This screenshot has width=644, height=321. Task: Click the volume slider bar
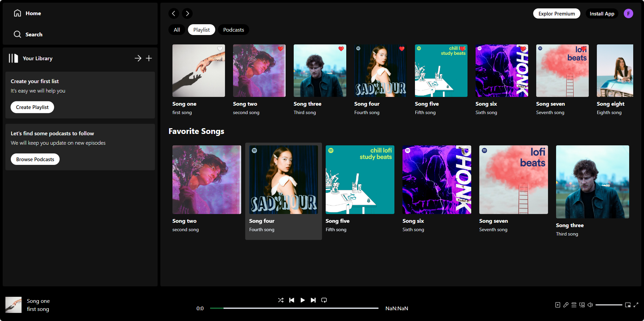pos(609,305)
